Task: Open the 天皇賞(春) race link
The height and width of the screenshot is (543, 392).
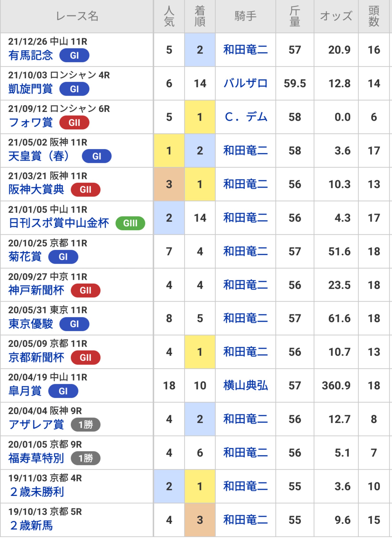Action: click(x=39, y=156)
